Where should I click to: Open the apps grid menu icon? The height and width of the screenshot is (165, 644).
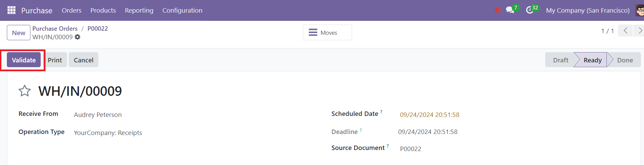(11, 10)
